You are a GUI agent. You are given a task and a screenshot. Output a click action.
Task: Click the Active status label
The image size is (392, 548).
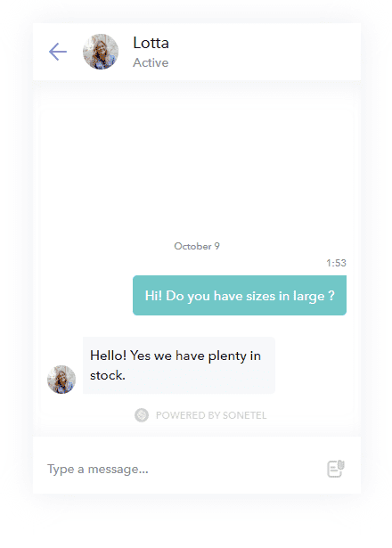(151, 63)
